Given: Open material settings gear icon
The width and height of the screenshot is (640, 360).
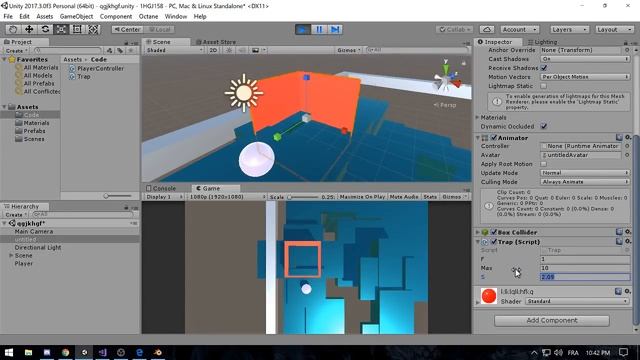Looking at the screenshot, I should pyautogui.click(x=628, y=291).
